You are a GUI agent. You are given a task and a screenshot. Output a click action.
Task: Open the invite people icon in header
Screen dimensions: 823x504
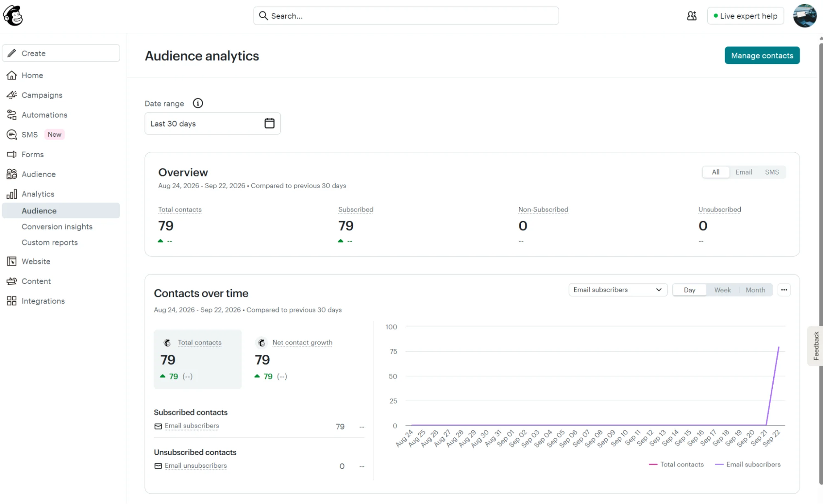click(x=692, y=16)
